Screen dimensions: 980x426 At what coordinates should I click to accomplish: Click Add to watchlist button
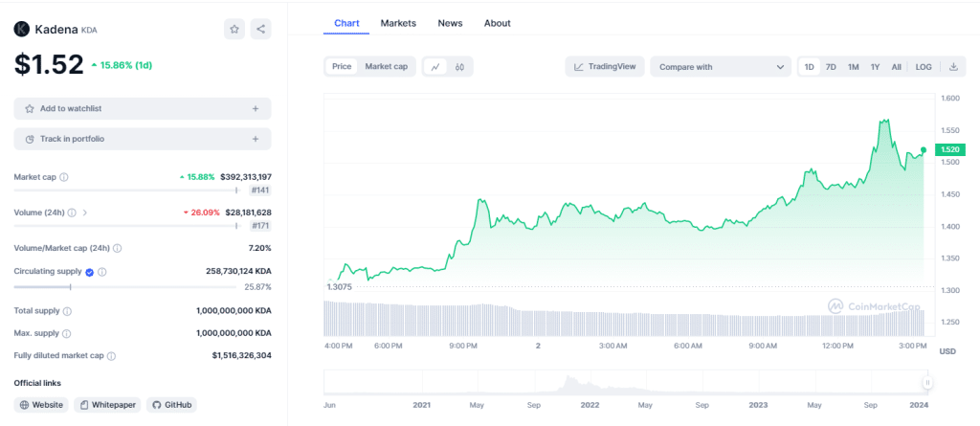pyautogui.click(x=142, y=109)
